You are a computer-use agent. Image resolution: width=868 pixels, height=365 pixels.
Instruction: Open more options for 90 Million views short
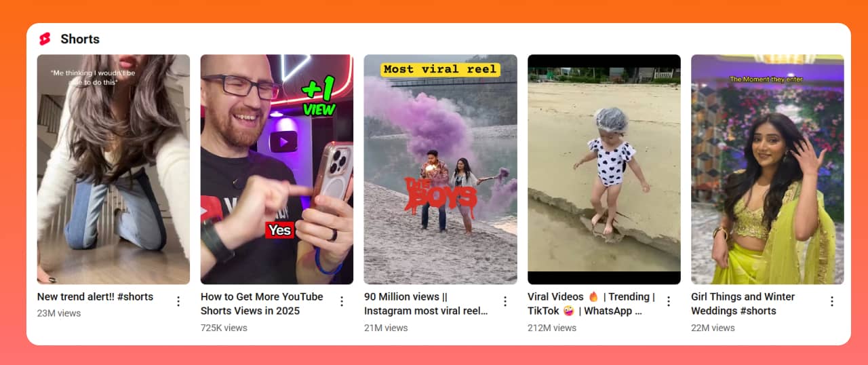pyautogui.click(x=505, y=301)
